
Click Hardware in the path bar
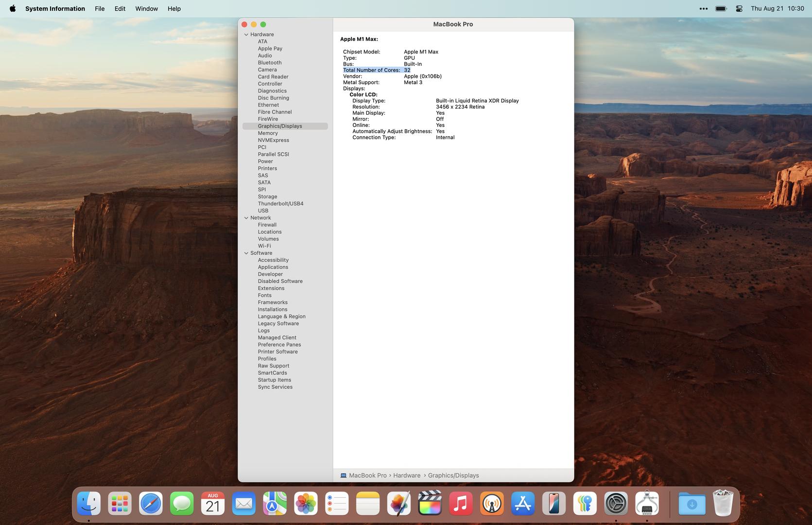(407, 475)
